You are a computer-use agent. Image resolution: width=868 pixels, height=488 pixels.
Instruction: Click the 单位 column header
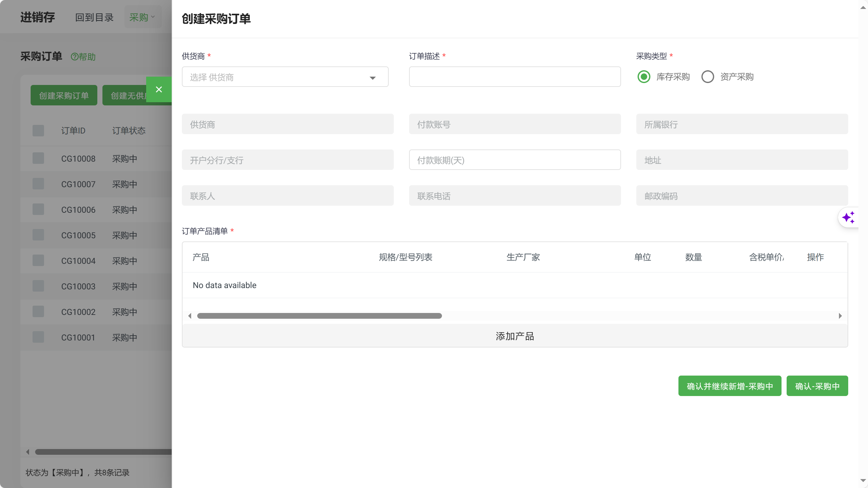pos(643,257)
